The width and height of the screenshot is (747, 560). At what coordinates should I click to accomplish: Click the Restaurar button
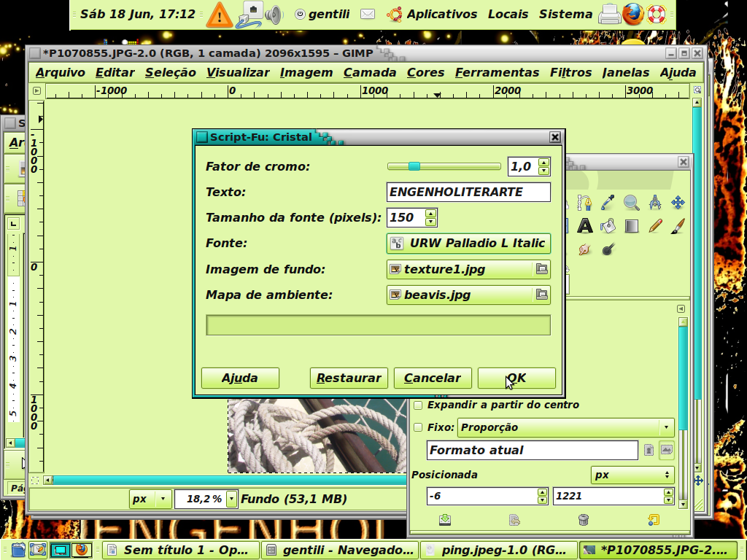point(349,378)
